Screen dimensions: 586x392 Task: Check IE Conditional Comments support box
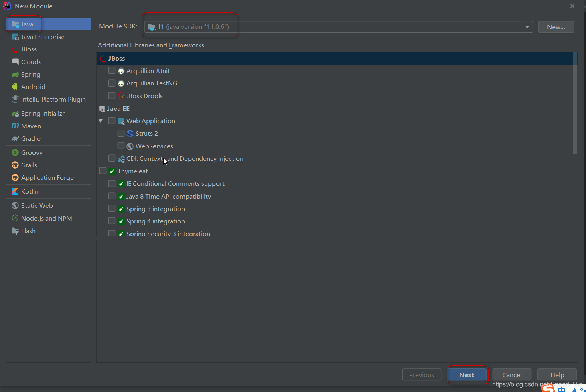(112, 183)
